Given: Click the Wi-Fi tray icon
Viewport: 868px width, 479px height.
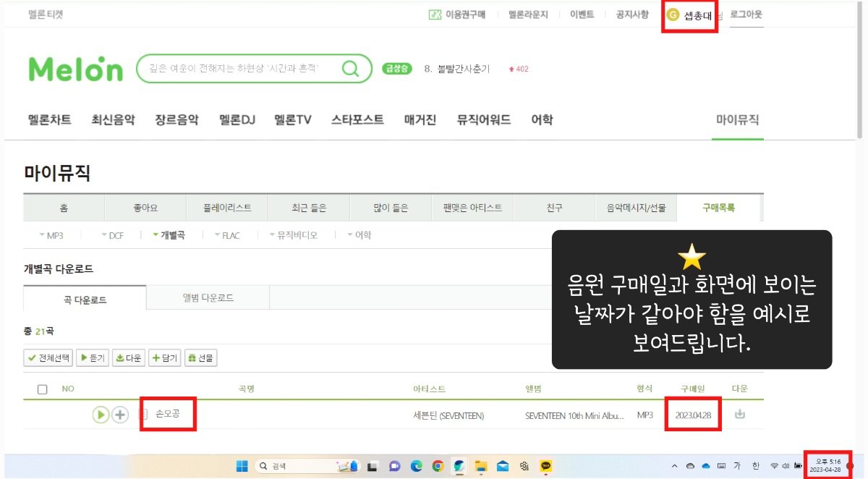Looking at the screenshot, I should coord(775,466).
